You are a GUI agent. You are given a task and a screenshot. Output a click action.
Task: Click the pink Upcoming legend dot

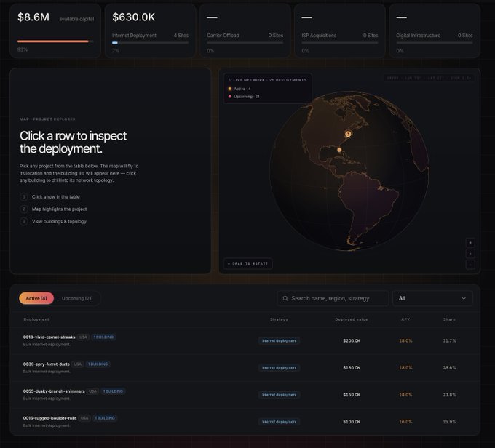click(x=230, y=97)
